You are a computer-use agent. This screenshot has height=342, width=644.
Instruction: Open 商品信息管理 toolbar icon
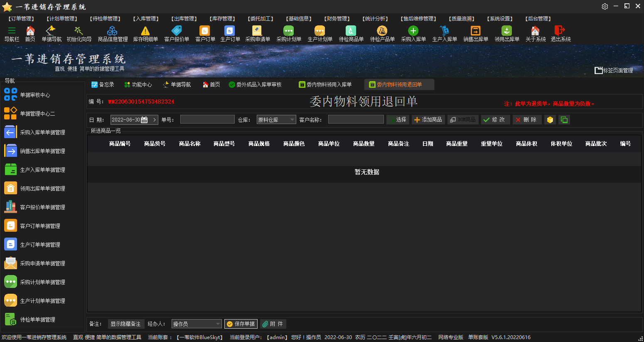(113, 34)
